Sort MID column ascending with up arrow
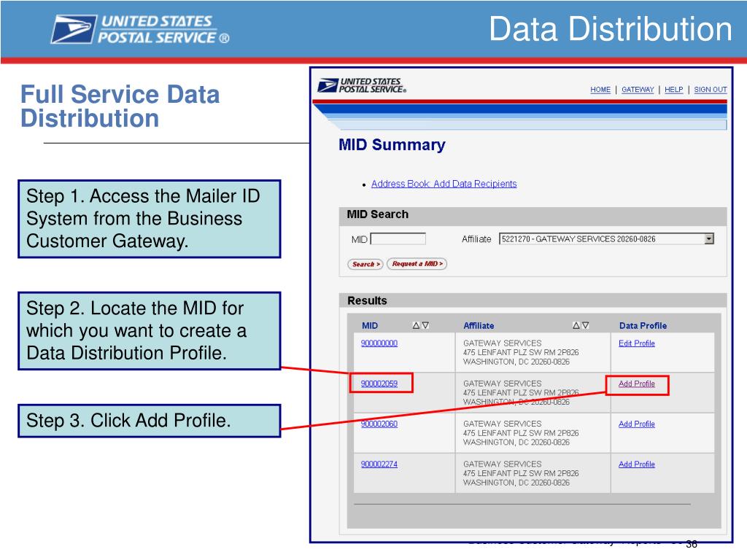 (x=416, y=326)
